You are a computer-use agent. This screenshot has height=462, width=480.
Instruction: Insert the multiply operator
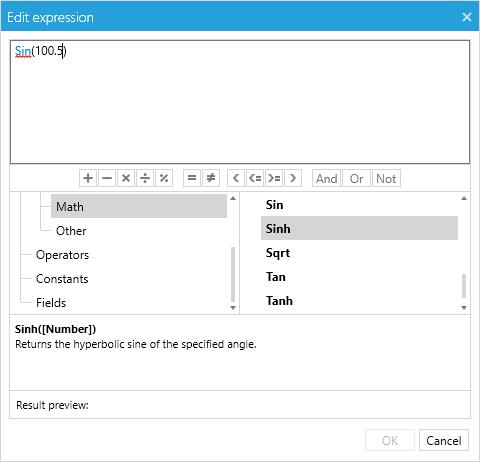126,178
